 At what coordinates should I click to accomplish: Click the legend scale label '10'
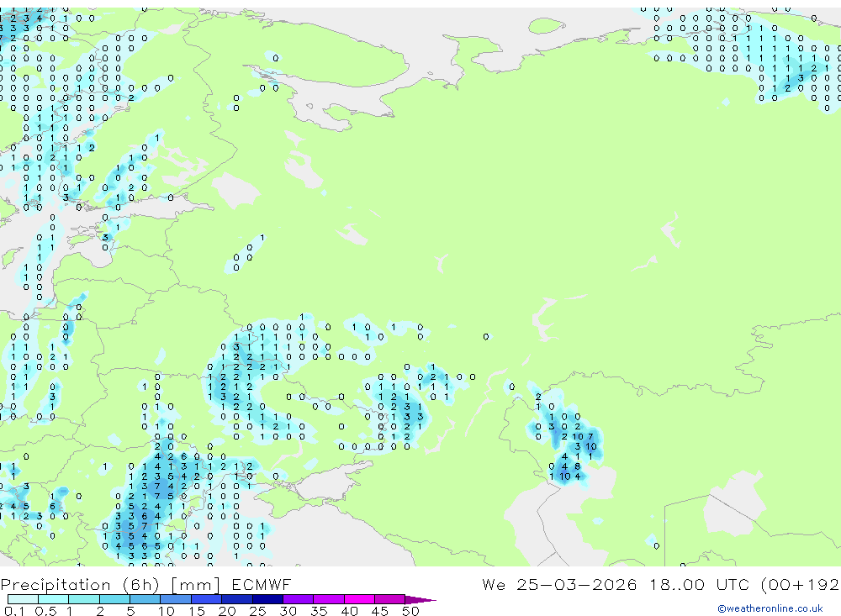[167, 611]
